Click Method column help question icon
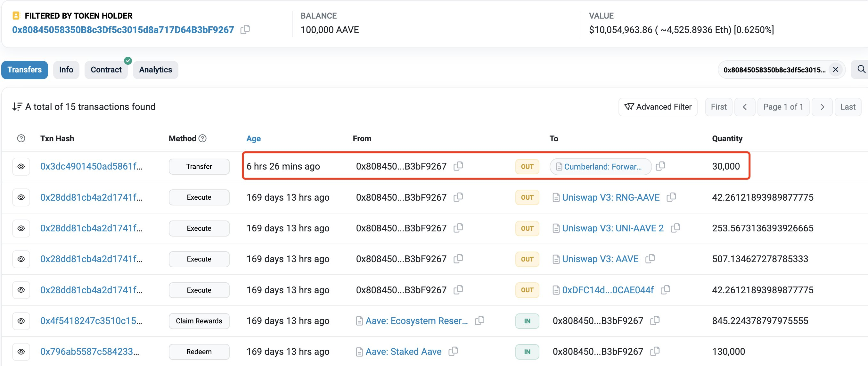The width and height of the screenshot is (868, 366). (x=202, y=138)
